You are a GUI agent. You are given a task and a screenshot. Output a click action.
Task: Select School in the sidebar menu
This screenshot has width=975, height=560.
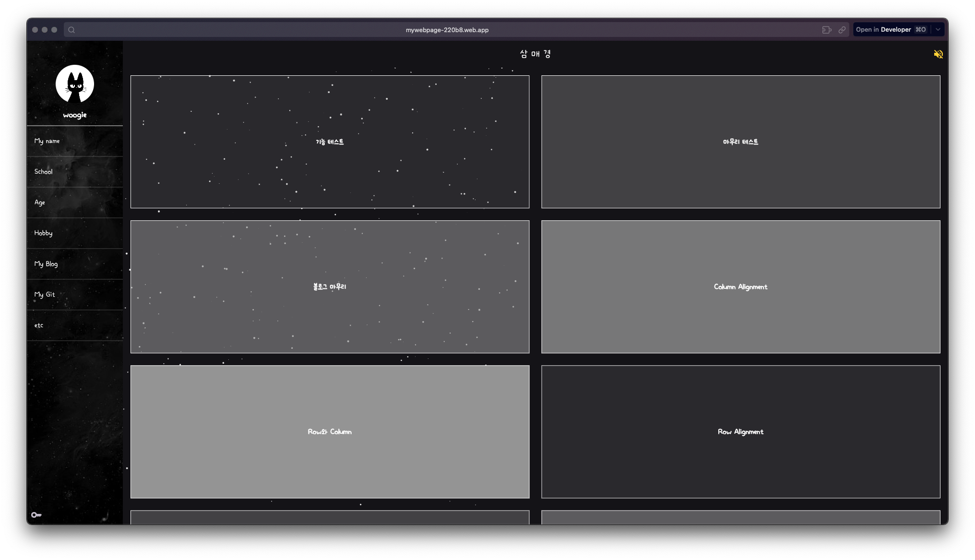coord(43,172)
